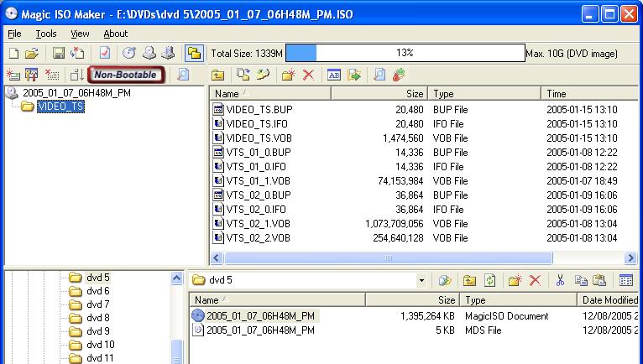The height and width of the screenshot is (364, 643).
Task: Open the File menu
Action: coord(15,34)
